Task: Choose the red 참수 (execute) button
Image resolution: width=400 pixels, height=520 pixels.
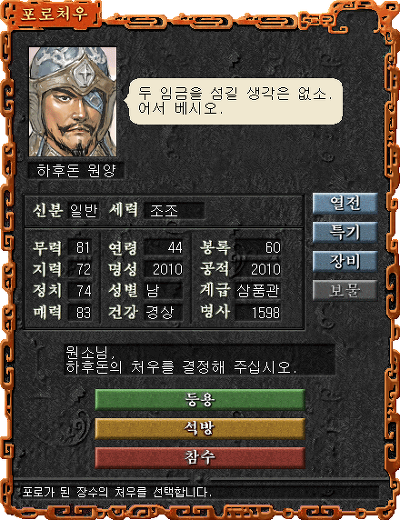Action: [x=200, y=457]
